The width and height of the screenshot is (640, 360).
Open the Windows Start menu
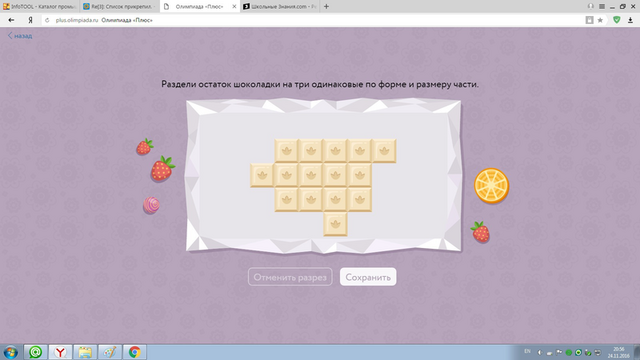click(11, 352)
